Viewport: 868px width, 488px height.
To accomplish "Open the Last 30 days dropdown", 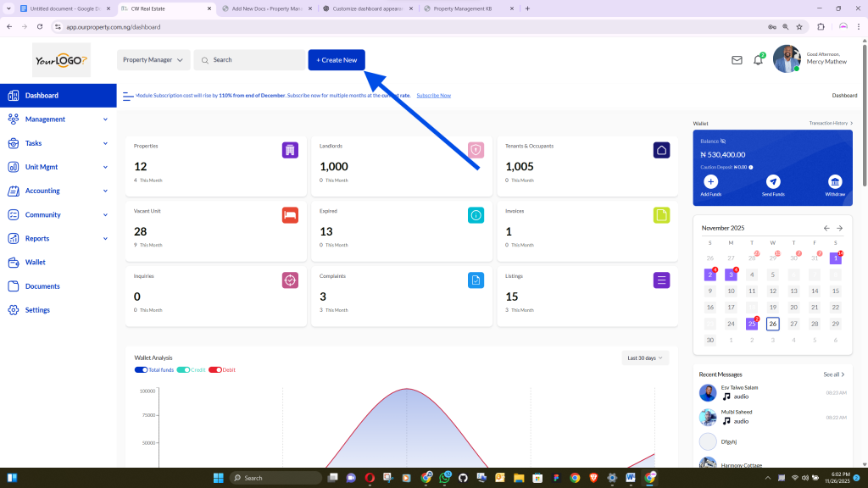I will [x=645, y=358].
